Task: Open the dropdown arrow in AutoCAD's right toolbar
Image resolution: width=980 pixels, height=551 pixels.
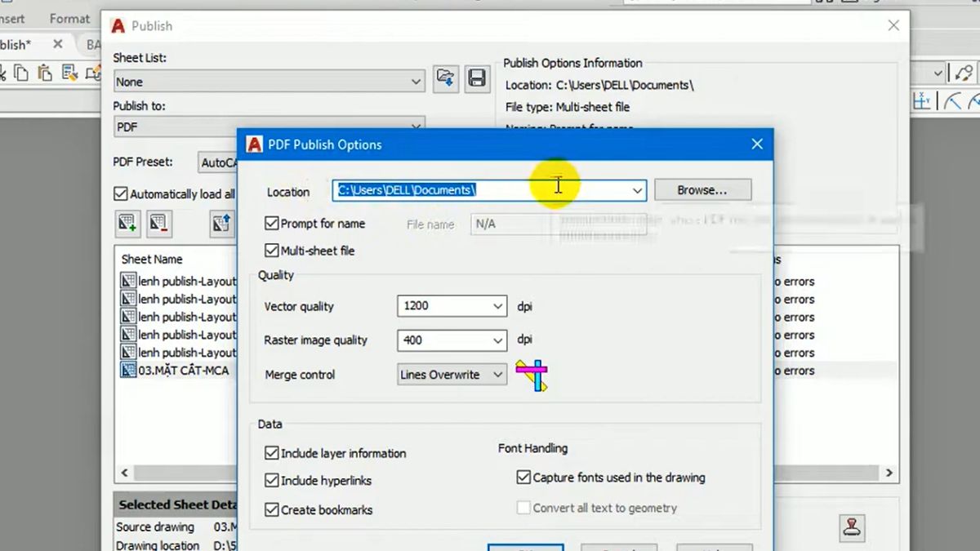Action: tap(938, 73)
